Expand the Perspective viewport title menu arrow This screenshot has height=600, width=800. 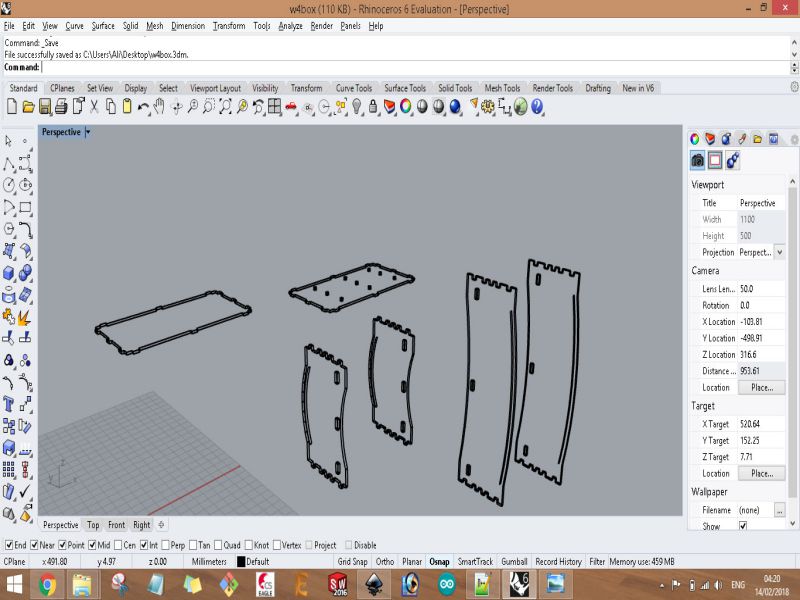(88, 132)
